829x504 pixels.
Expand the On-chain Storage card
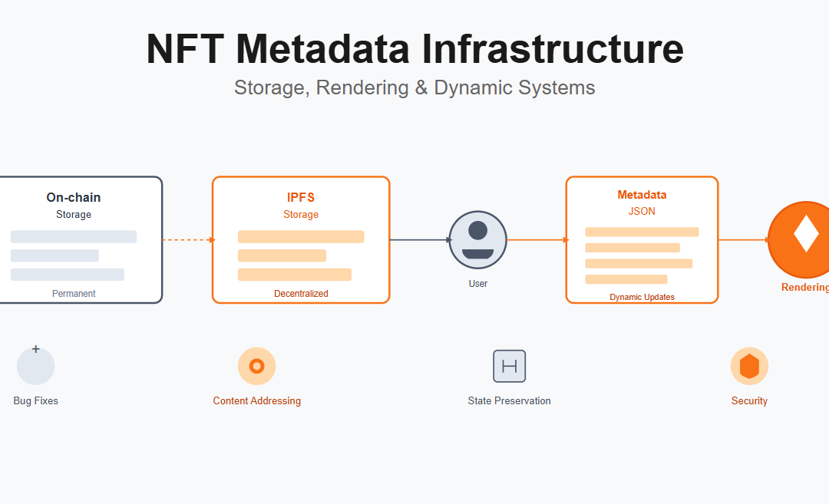click(73, 239)
